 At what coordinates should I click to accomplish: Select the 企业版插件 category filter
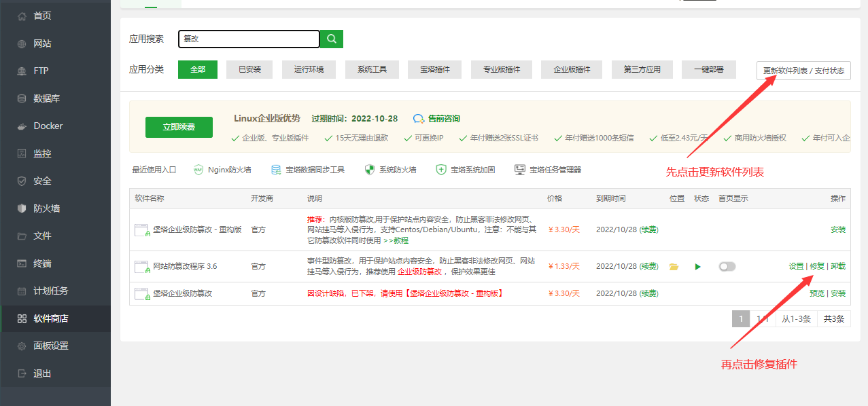pos(572,69)
